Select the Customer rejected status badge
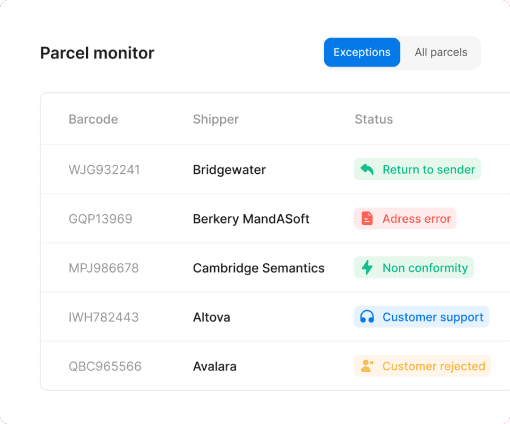Viewport: 510px width, 424px height. click(422, 366)
